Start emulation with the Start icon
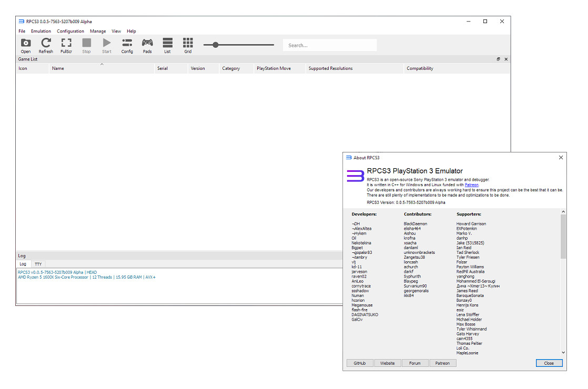 107,45
